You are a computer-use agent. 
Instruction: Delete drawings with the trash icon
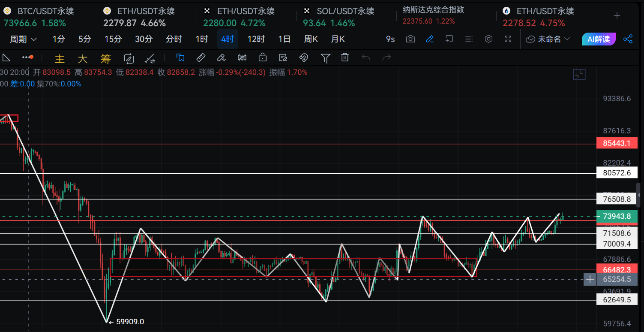[x=345, y=57]
